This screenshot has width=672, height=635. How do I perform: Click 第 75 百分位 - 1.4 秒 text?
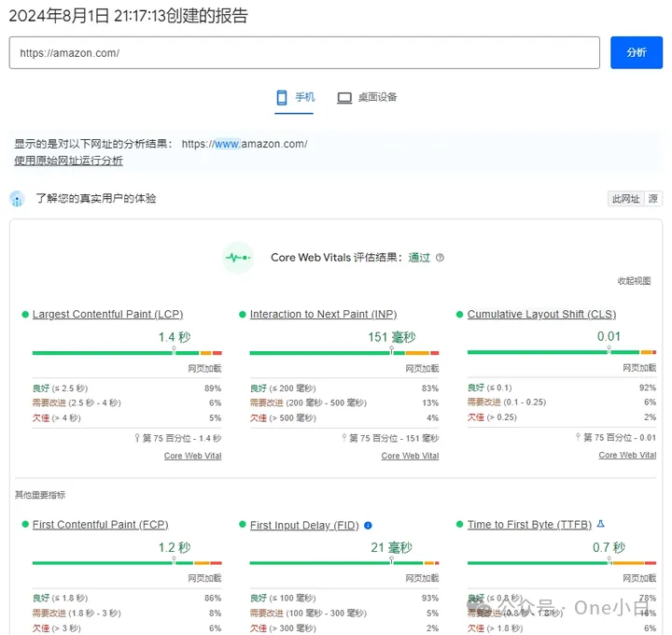click(x=182, y=438)
